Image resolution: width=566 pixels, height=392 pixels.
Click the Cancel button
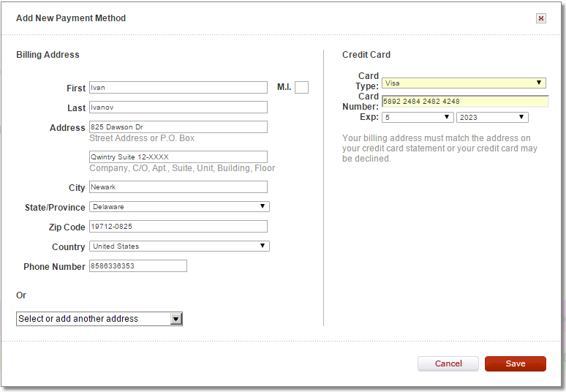(448, 363)
